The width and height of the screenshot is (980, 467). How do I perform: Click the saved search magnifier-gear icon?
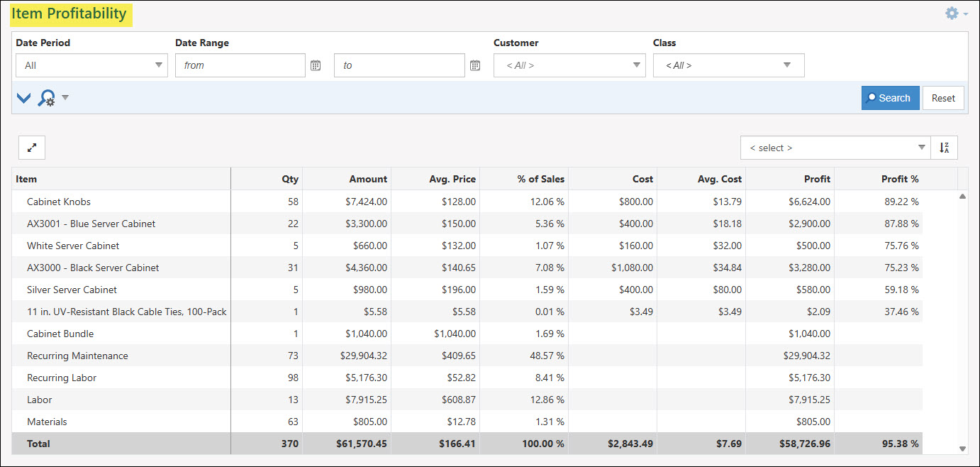click(x=47, y=97)
